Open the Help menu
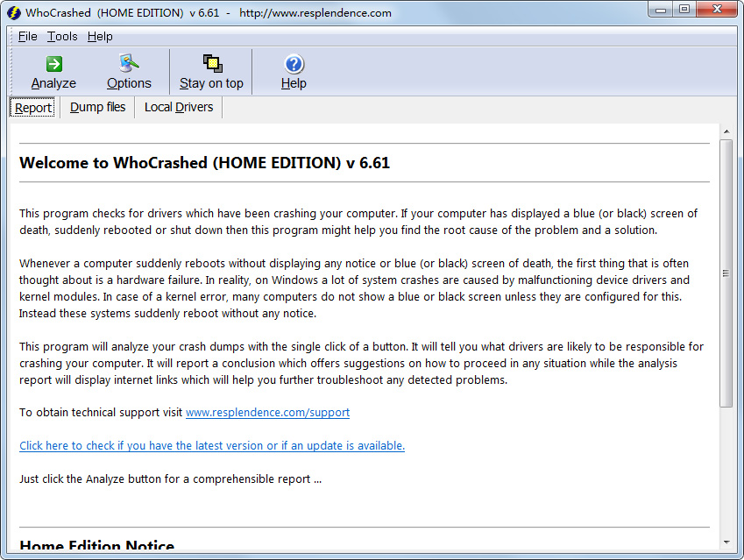Image resolution: width=744 pixels, height=560 pixels. (100, 37)
